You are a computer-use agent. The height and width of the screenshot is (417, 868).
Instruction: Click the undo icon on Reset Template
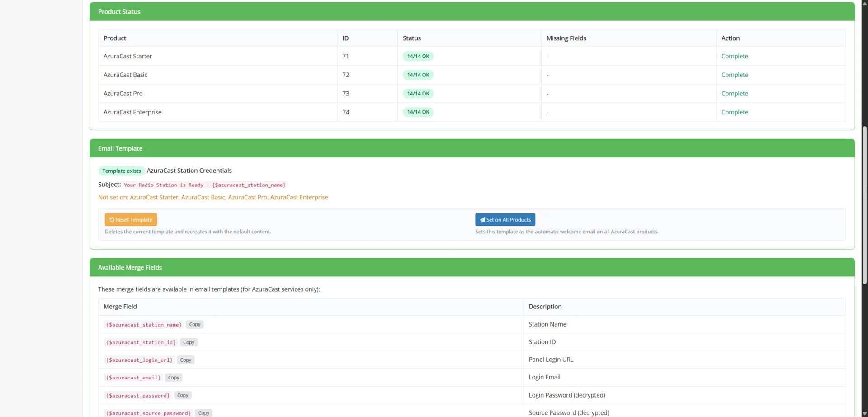112,219
